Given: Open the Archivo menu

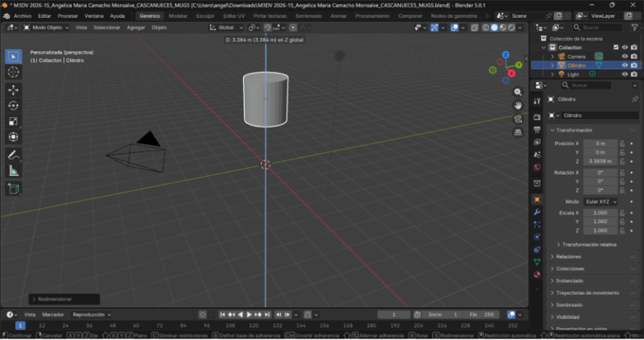Looking at the screenshot, I should point(22,16).
